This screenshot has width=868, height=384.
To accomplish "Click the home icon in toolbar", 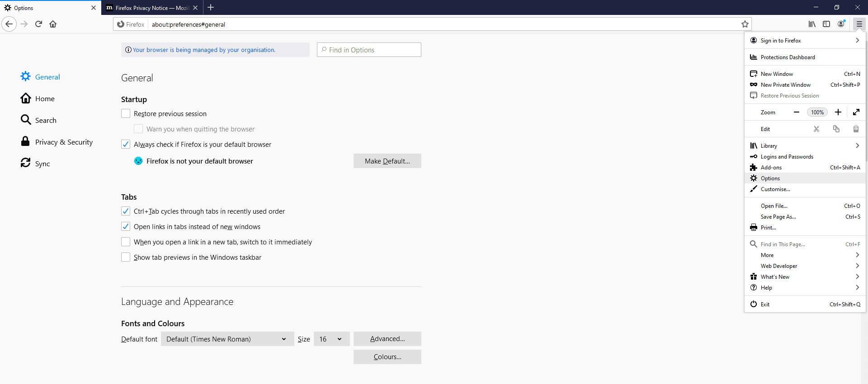I will coord(53,24).
